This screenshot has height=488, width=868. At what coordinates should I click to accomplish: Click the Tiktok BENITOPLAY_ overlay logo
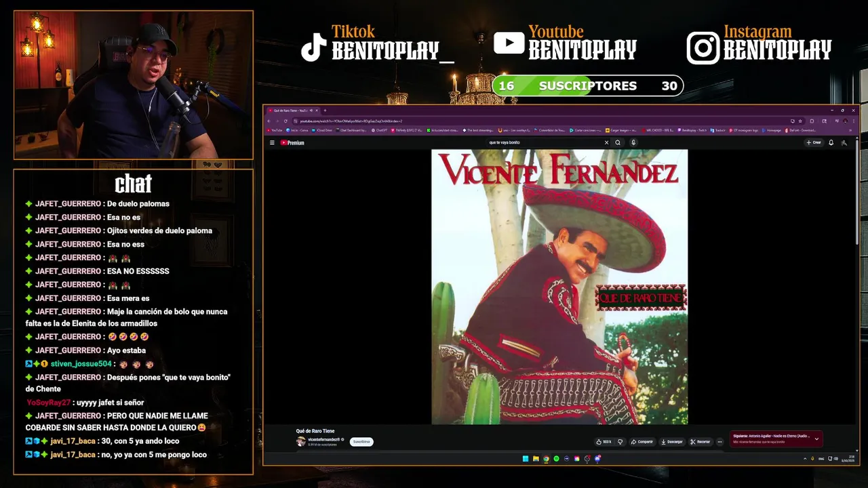(x=378, y=43)
